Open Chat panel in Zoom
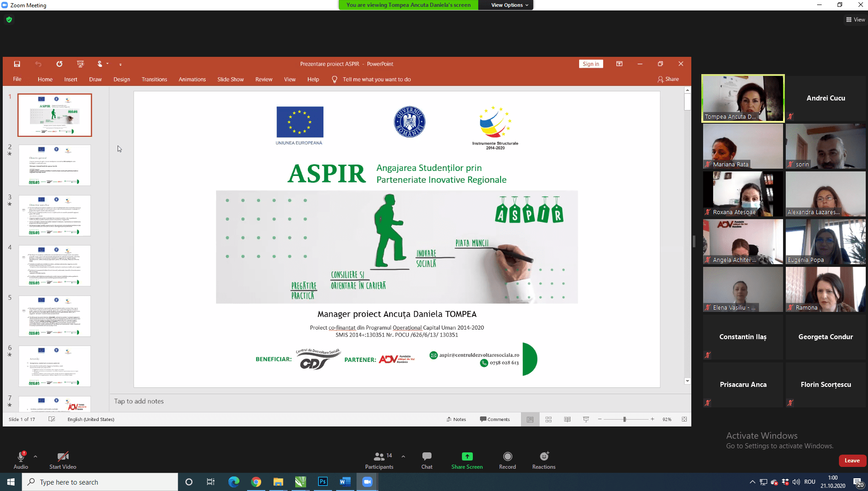Screen dimensions: 868x491 (427, 460)
